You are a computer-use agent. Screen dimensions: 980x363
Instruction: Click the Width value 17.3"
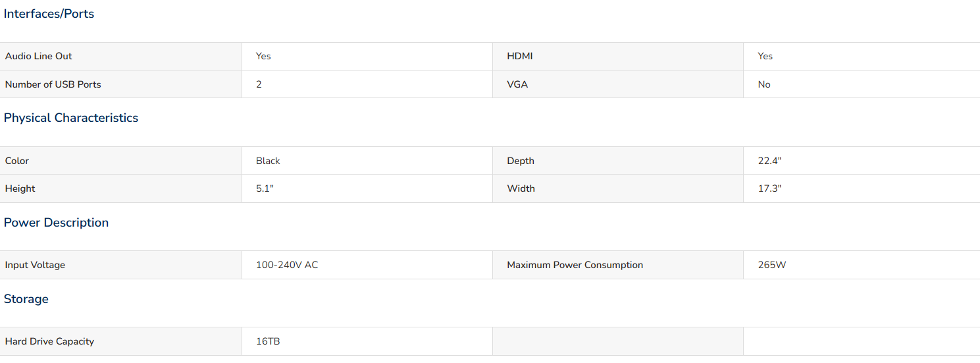(769, 188)
